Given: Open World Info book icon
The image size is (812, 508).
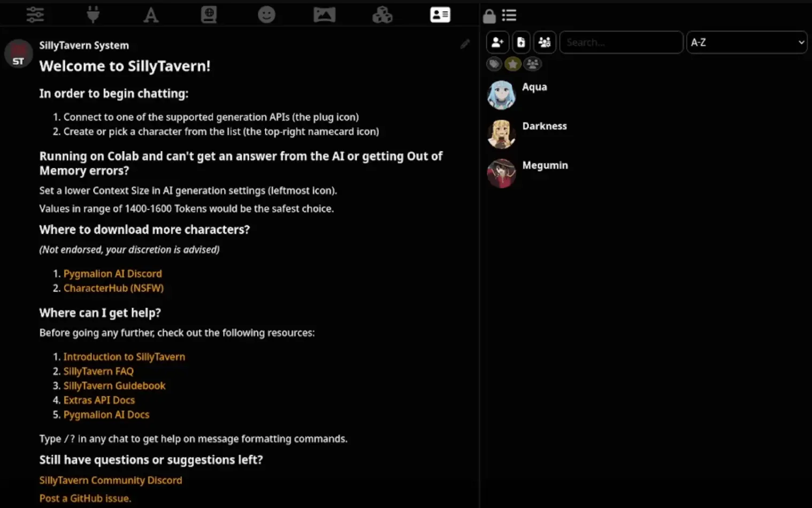Looking at the screenshot, I should (209, 14).
